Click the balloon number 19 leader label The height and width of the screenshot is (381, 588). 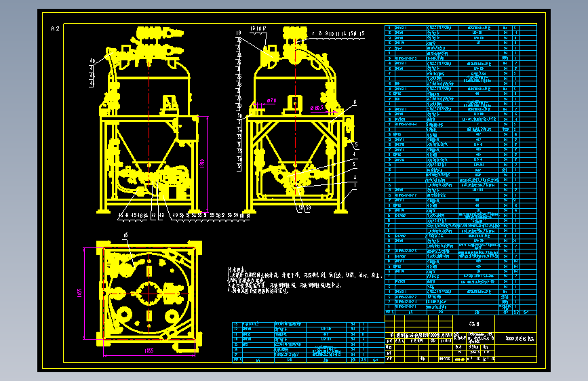tap(239, 33)
